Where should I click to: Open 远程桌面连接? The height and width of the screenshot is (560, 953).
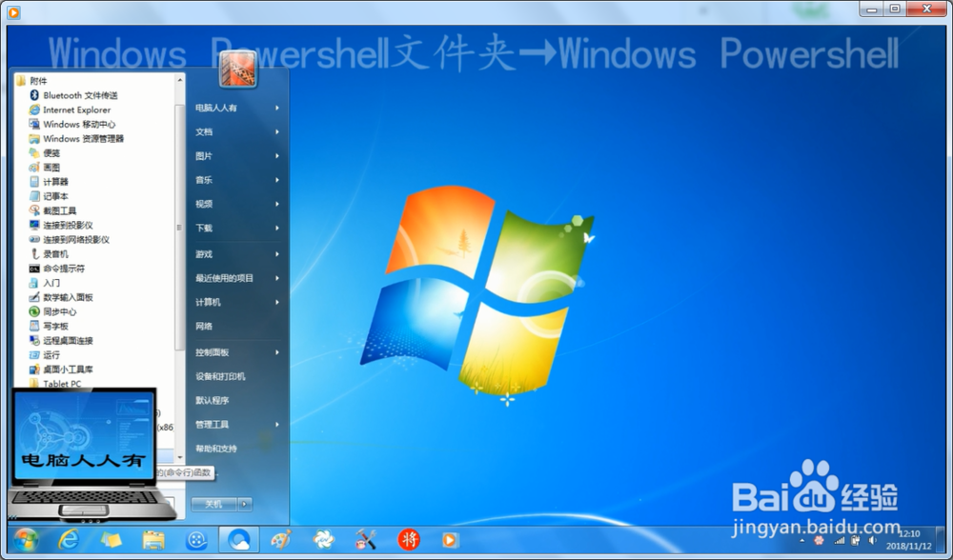(x=61, y=341)
